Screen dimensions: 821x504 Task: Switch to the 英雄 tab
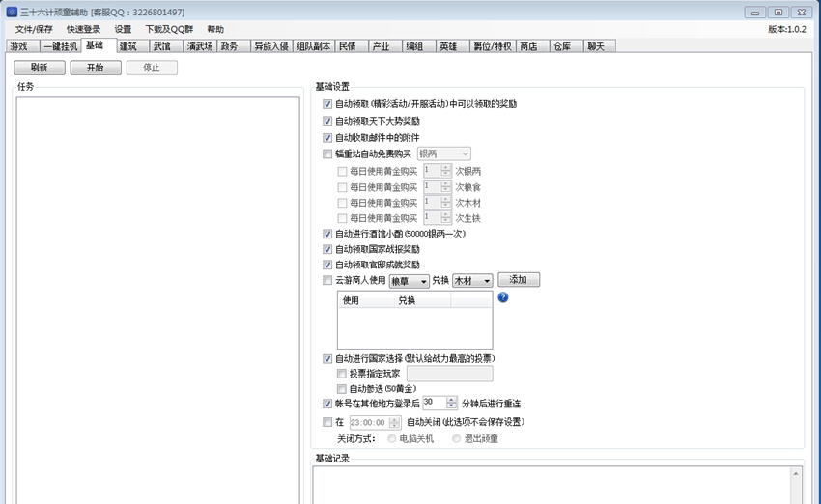[x=452, y=46]
